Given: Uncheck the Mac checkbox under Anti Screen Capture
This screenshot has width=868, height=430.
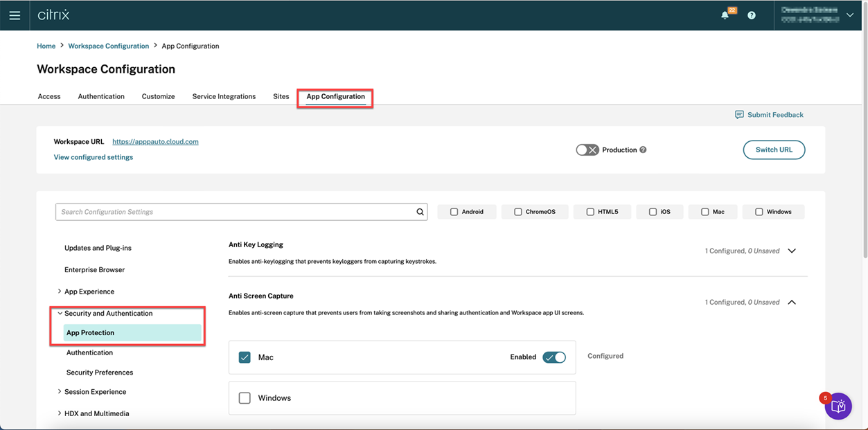Looking at the screenshot, I should click(245, 357).
